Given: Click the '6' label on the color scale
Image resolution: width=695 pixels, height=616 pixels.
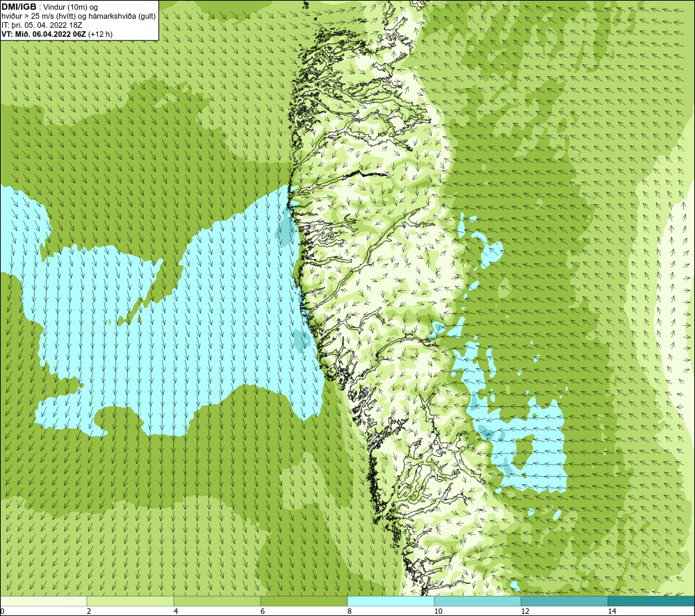Looking at the screenshot, I should pos(263,611).
